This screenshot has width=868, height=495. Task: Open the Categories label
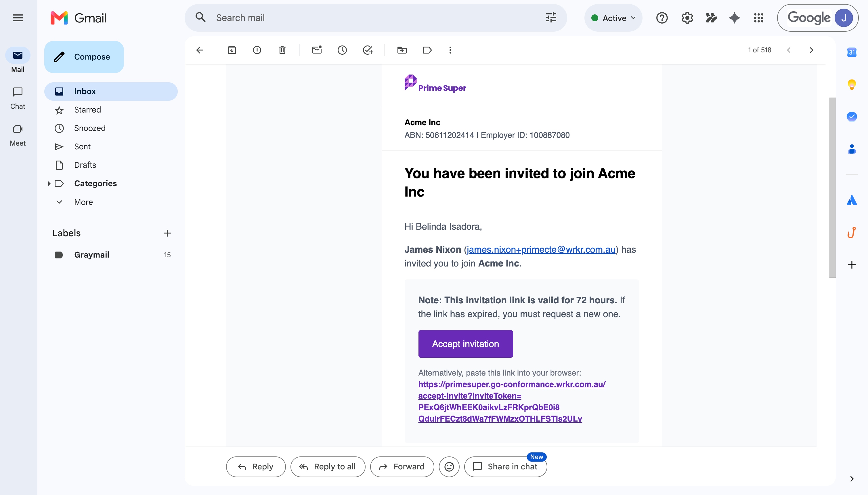click(x=95, y=184)
